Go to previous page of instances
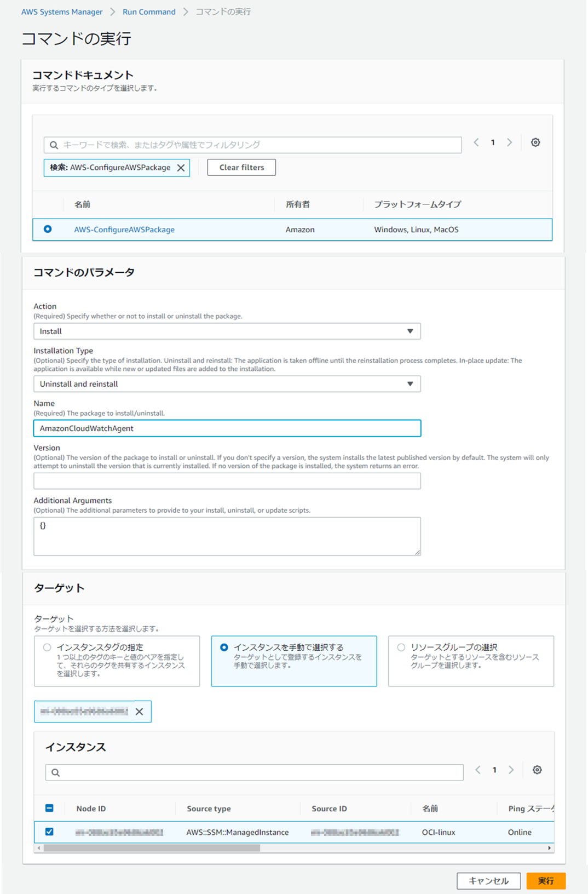 tap(478, 770)
